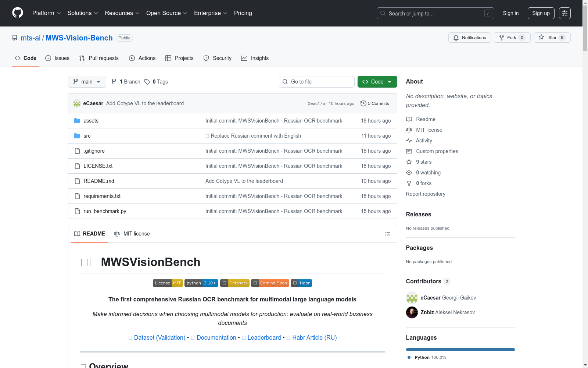This screenshot has width=588, height=368.
Task: Click the License MIT badge
Action: point(168,283)
